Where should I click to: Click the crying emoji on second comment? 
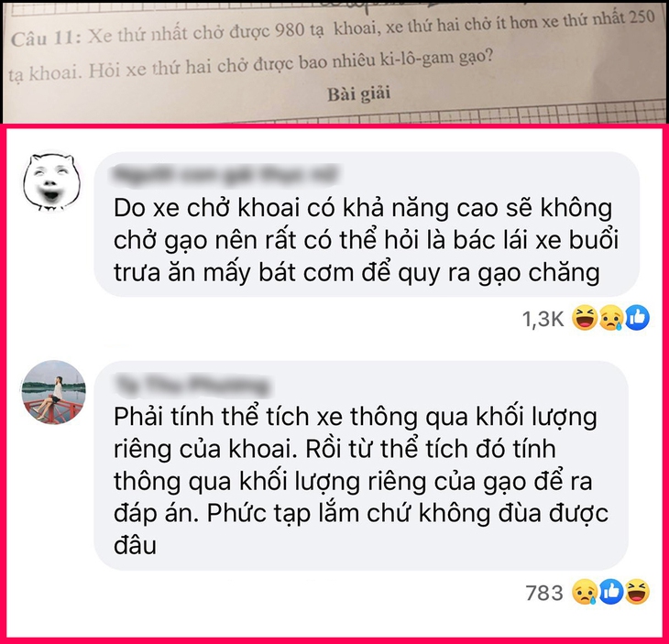click(x=585, y=592)
